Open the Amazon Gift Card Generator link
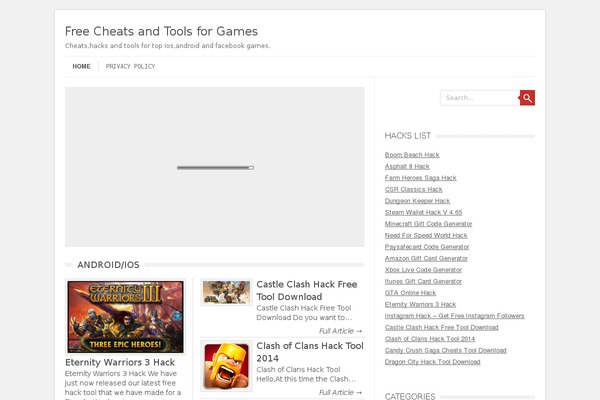 point(426,258)
